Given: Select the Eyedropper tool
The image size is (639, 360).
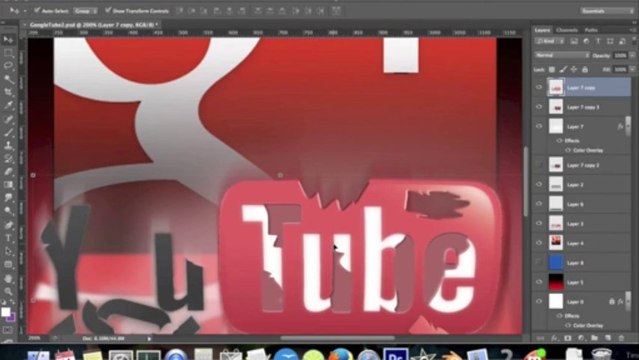Looking at the screenshot, I should 8,105.
